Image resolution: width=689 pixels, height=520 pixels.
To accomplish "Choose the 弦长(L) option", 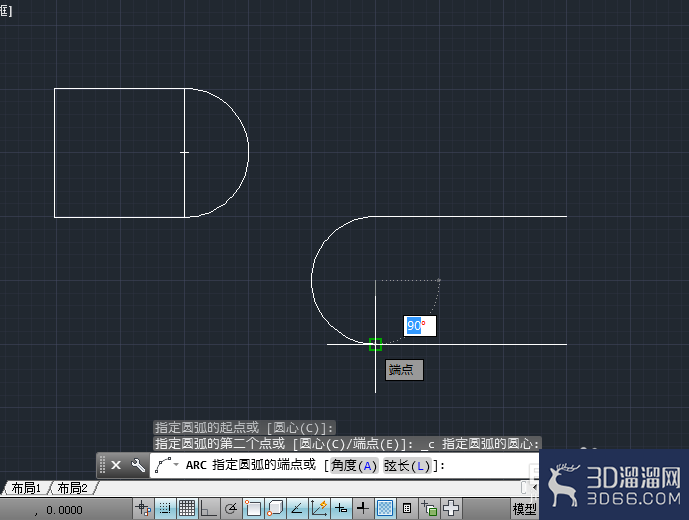I will point(407,465).
